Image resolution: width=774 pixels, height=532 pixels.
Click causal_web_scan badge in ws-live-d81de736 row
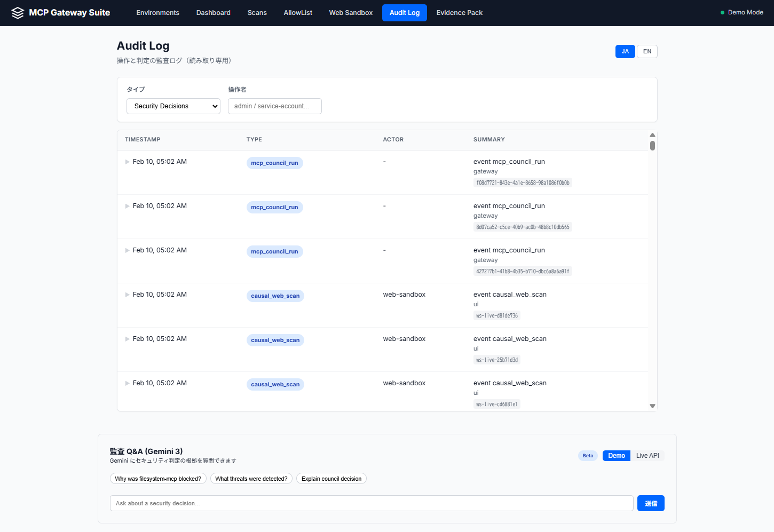(275, 296)
